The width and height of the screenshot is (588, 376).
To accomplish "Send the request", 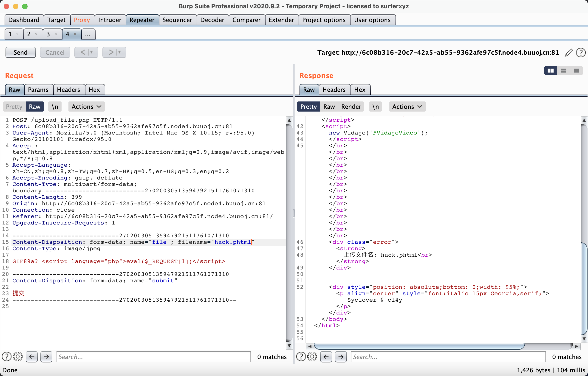I will 20,52.
